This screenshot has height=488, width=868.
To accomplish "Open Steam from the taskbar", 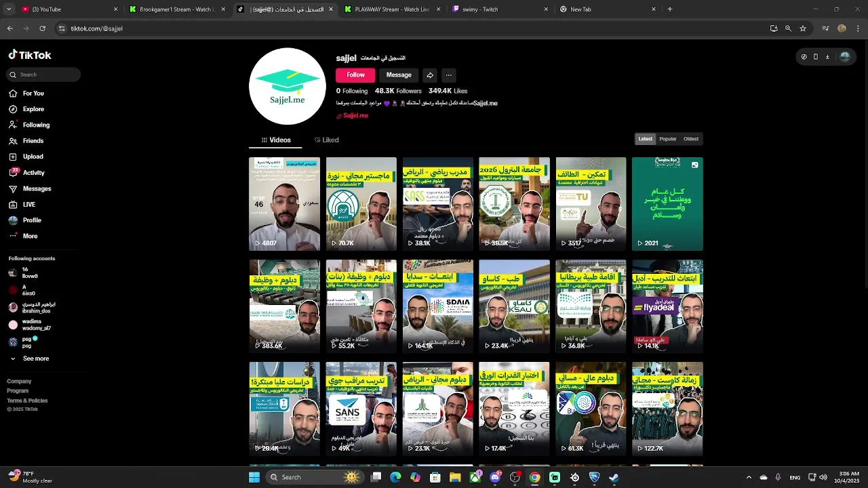I will tap(614, 477).
